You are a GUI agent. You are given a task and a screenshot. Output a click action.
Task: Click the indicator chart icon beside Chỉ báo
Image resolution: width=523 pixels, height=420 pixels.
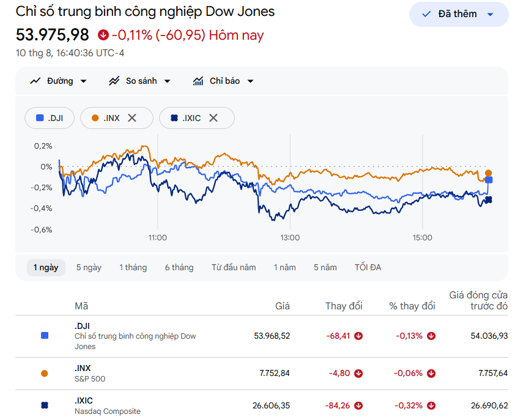tap(198, 81)
